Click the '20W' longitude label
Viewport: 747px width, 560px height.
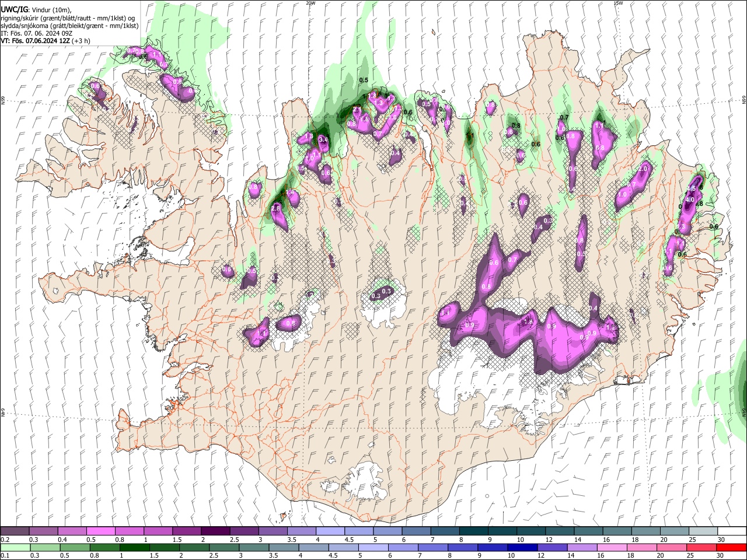tap(310, 3)
